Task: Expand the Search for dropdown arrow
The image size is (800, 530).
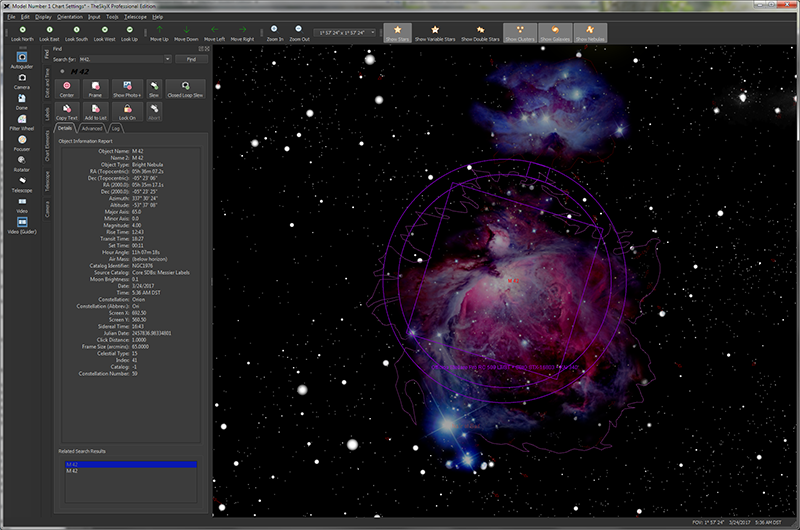Action: [x=167, y=59]
